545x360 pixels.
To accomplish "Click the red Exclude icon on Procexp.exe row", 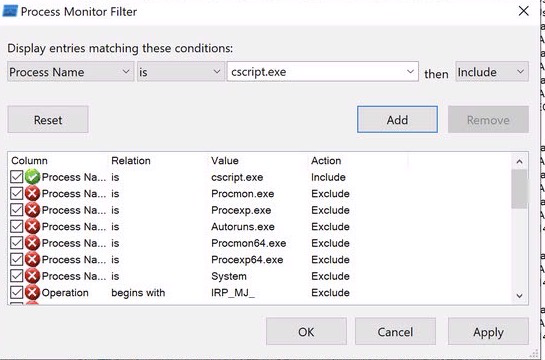I will [x=32, y=210].
